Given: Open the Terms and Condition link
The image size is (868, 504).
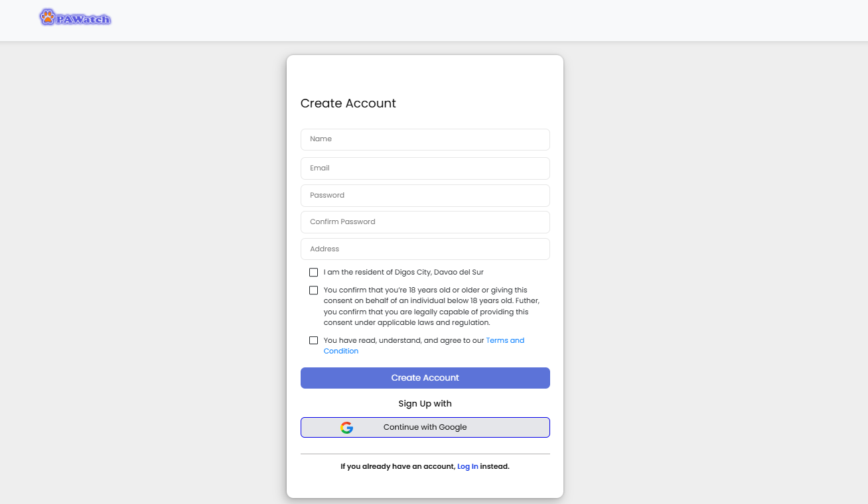Looking at the screenshot, I should coord(504,341).
